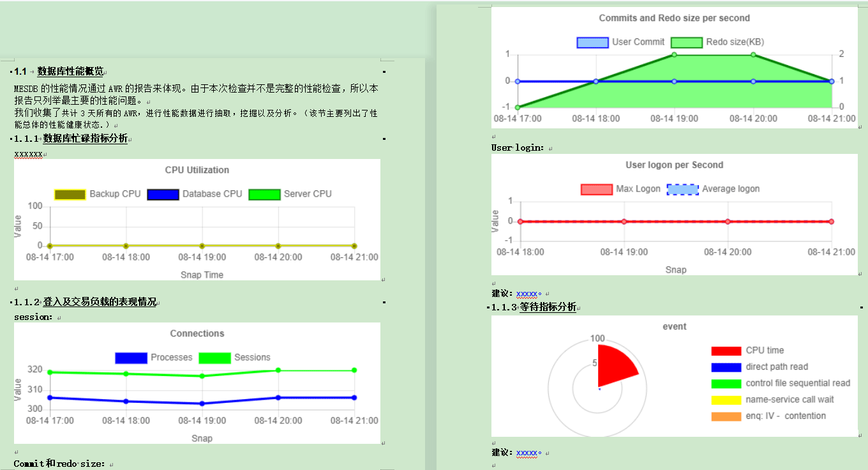The height and width of the screenshot is (470, 868).
Task: Click Processes data point at 08-14 19:00
Action: click(202, 404)
